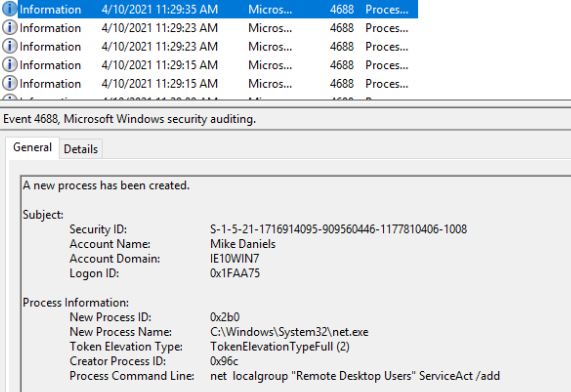Click the Event 4688 Microsoft Windows security auditing header
This screenshot has width=571, height=392.
click(x=130, y=119)
